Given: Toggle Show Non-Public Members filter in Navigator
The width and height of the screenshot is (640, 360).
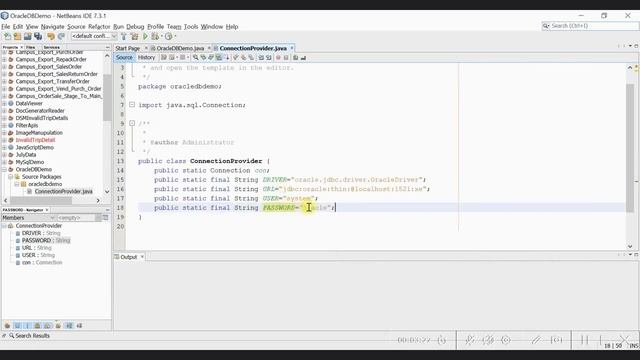Looking at the screenshot, I should pos(38,326).
